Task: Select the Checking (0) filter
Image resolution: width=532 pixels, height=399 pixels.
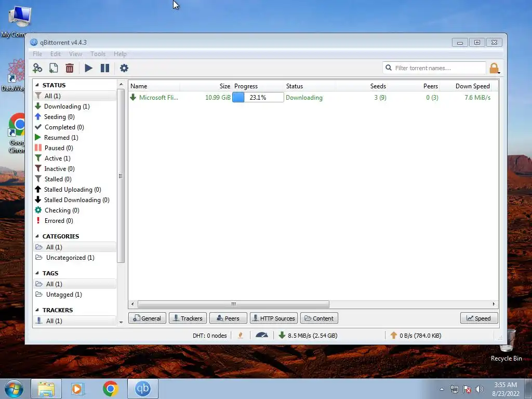Action: [x=75, y=210]
